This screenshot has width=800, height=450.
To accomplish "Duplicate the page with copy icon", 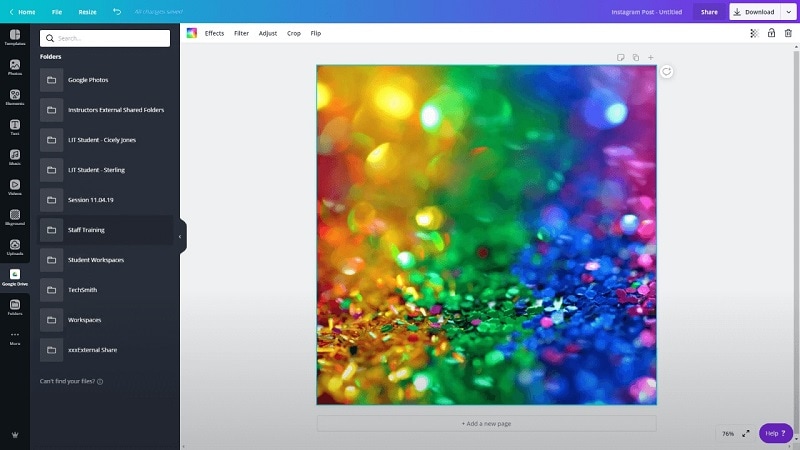I will [636, 58].
